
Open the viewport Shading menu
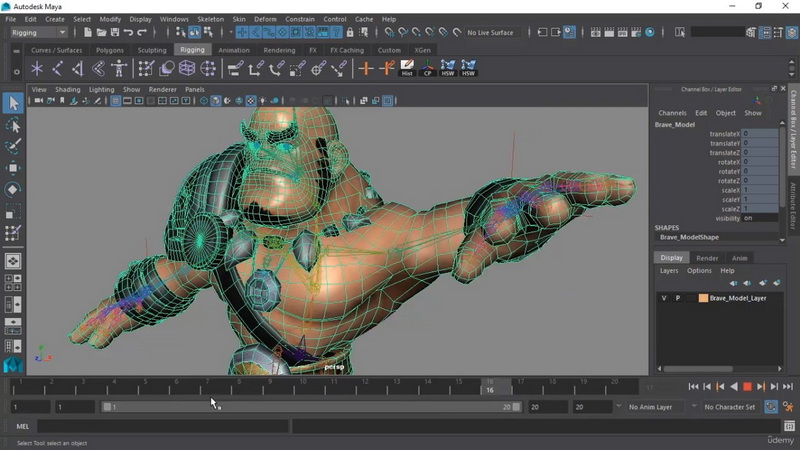pyautogui.click(x=67, y=89)
